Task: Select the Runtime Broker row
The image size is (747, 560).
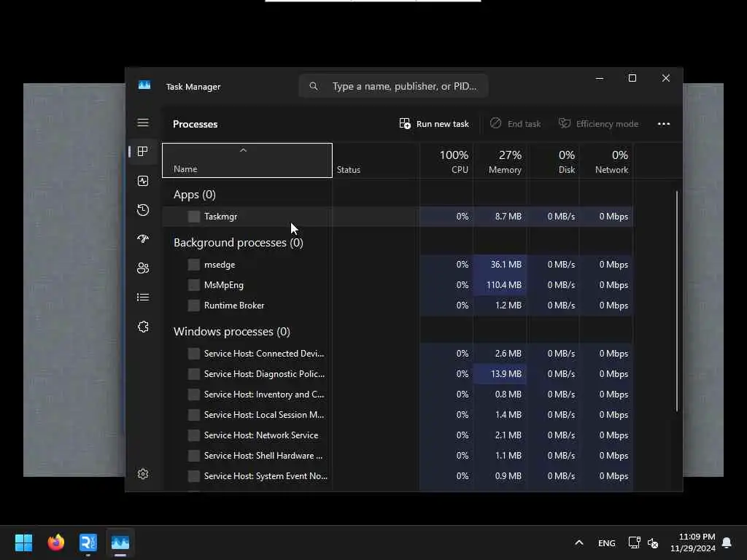Action: pos(398,306)
